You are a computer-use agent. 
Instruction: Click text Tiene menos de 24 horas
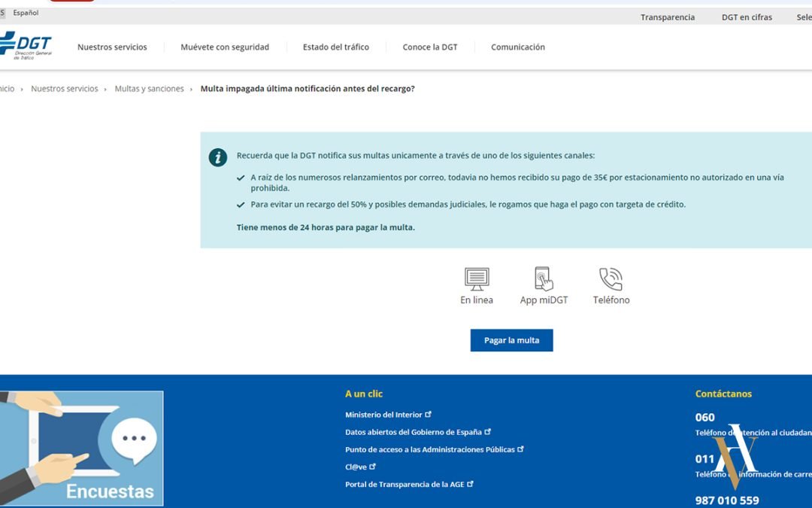326,227
